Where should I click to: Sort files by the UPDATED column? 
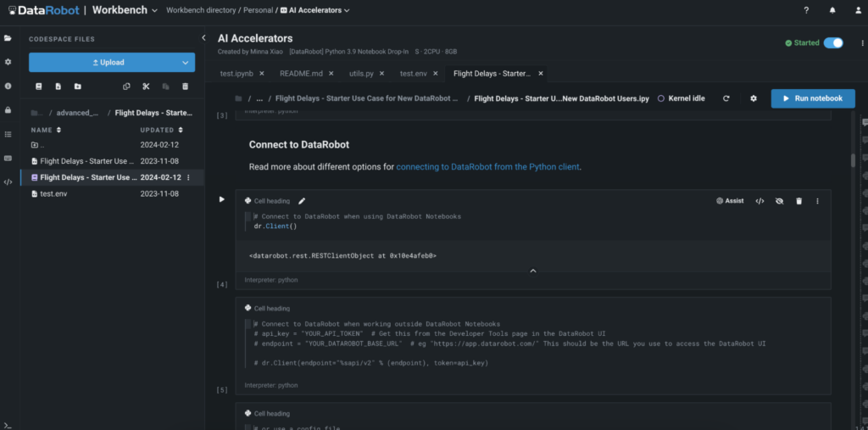pyautogui.click(x=161, y=131)
